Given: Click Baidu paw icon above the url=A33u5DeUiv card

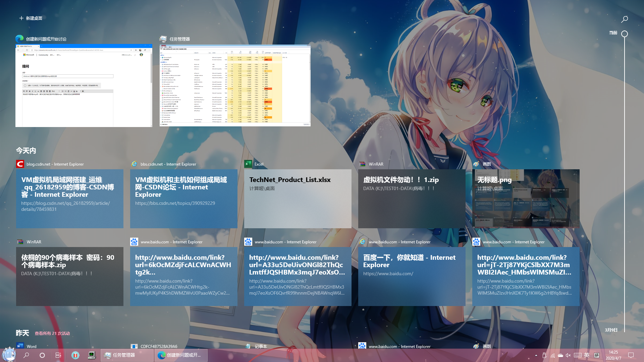Looking at the screenshot, I should [x=248, y=242].
